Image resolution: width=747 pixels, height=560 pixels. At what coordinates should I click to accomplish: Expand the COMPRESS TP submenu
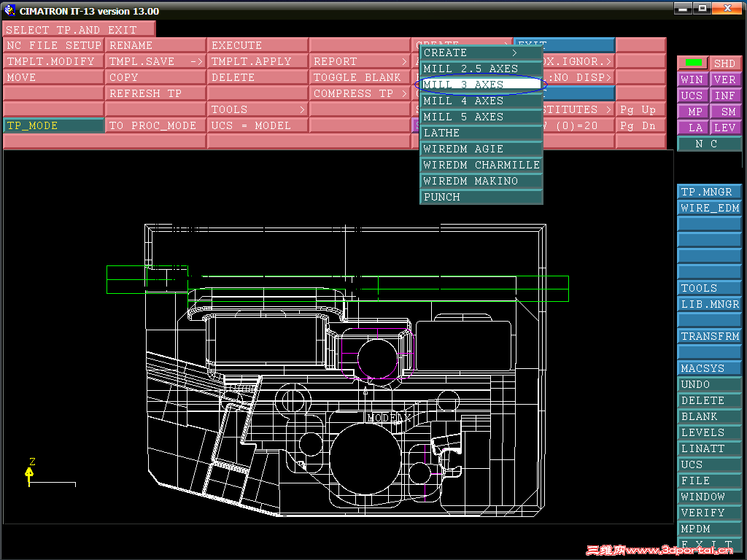(x=360, y=93)
